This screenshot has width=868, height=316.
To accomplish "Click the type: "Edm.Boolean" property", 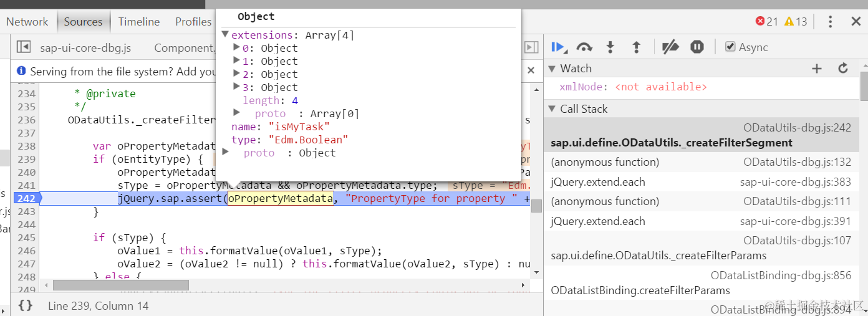I will (289, 140).
